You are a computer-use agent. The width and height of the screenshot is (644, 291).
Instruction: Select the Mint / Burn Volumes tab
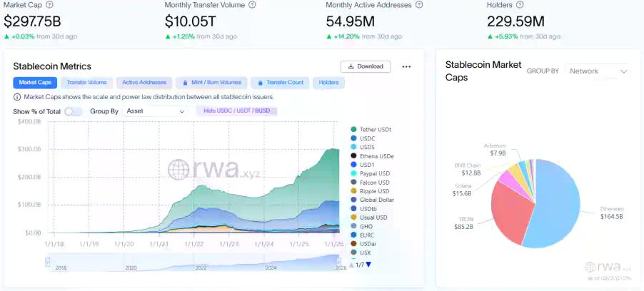[x=211, y=83]
